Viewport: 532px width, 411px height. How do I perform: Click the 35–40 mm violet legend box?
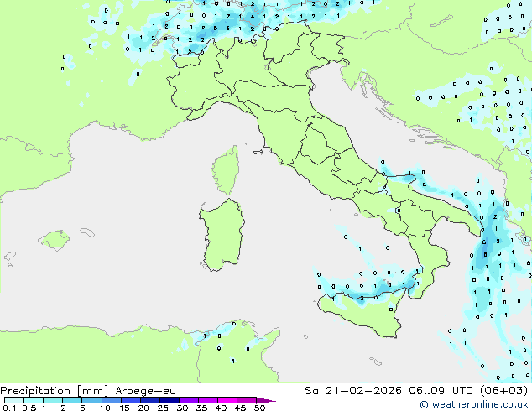coord(208,400)
